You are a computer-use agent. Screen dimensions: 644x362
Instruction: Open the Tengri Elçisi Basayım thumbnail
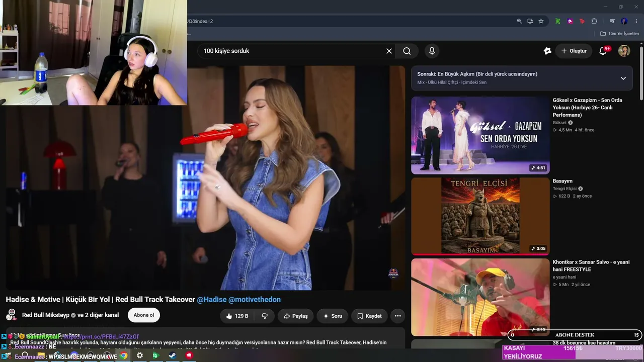(x=480, y=216)
